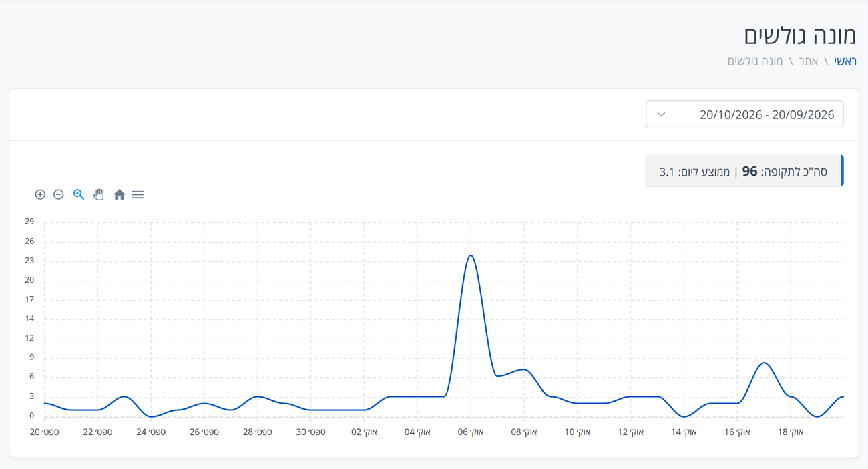Screen dimensions: 868x469
Task: Click the x-axis label 10 אוק'
Action: tap(578, 432)
